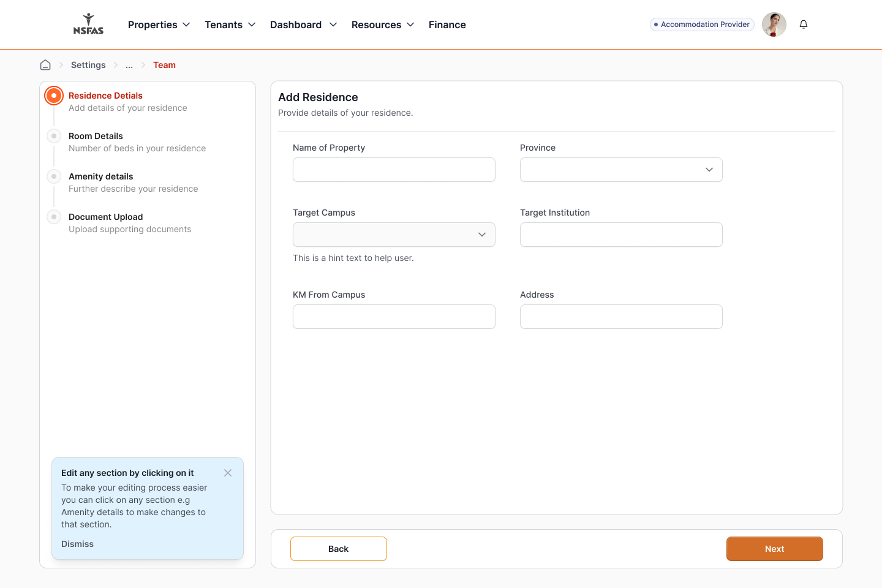Expand the Properties menu

[x=159, y=24]
